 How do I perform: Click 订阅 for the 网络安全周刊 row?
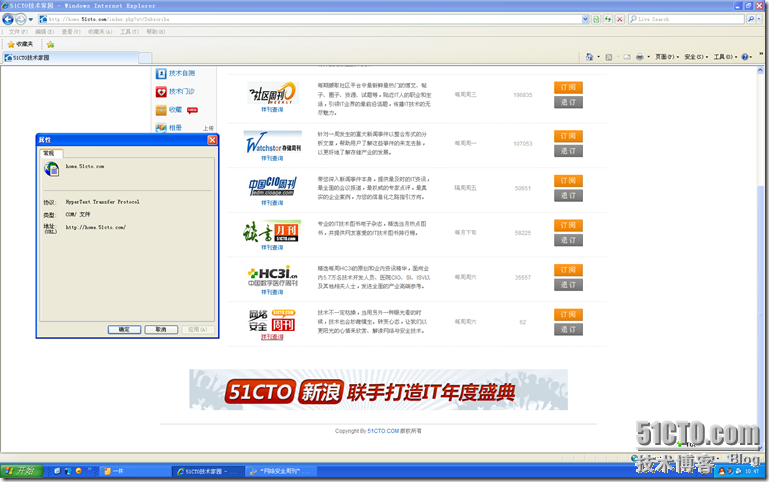click(x=568, y=314)
